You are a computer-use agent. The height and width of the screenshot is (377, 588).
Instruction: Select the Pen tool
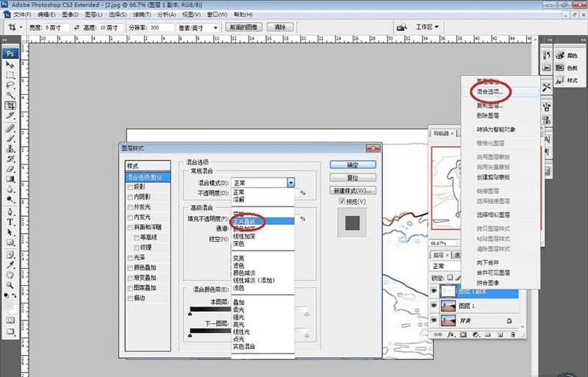[x=10, y=212]
